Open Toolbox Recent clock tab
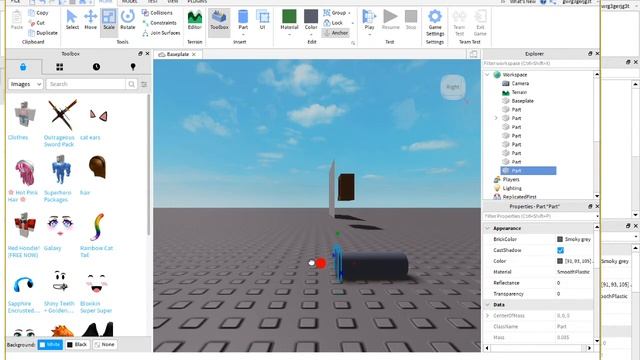This screenshot has height=360, width=640. click(96, 67)
